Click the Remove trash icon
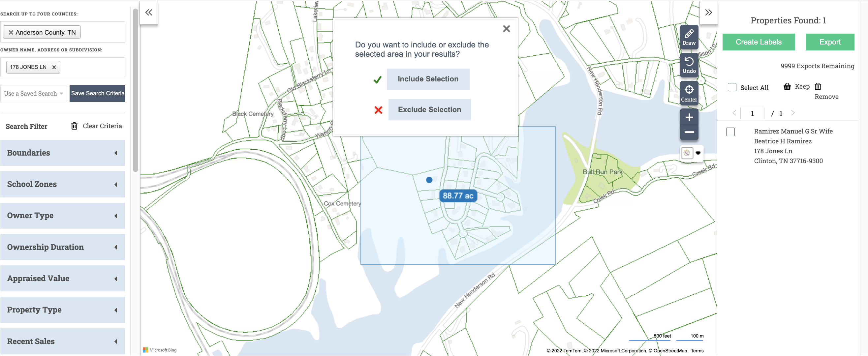The height and width of the screenshot is (356, 868). (x=818, y=87)
